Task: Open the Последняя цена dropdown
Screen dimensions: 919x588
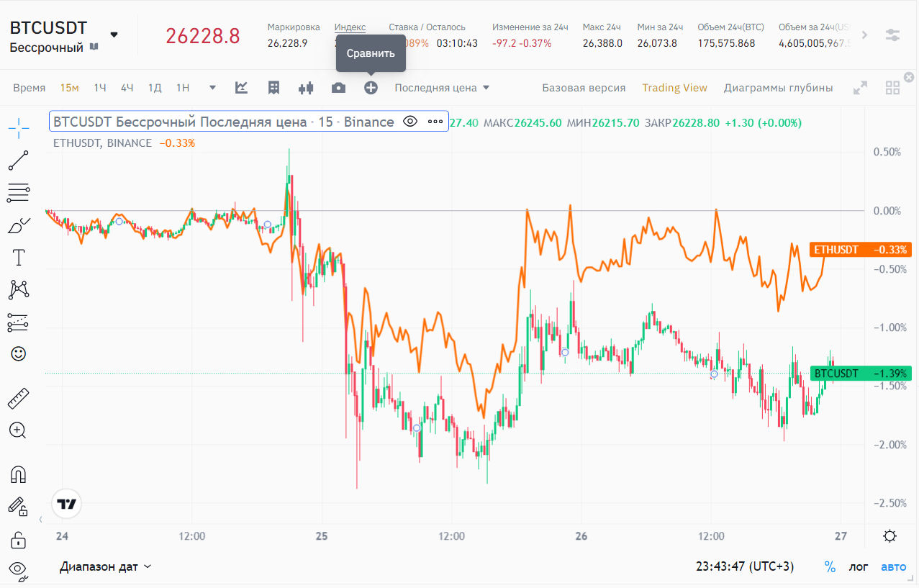Action: tap(442, 88)
